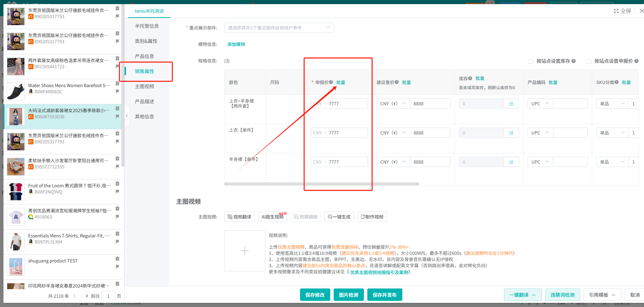Click help icon next to 按站点设置库存
The width and height of the screenshot is (644, 307).
pos(574,61)
